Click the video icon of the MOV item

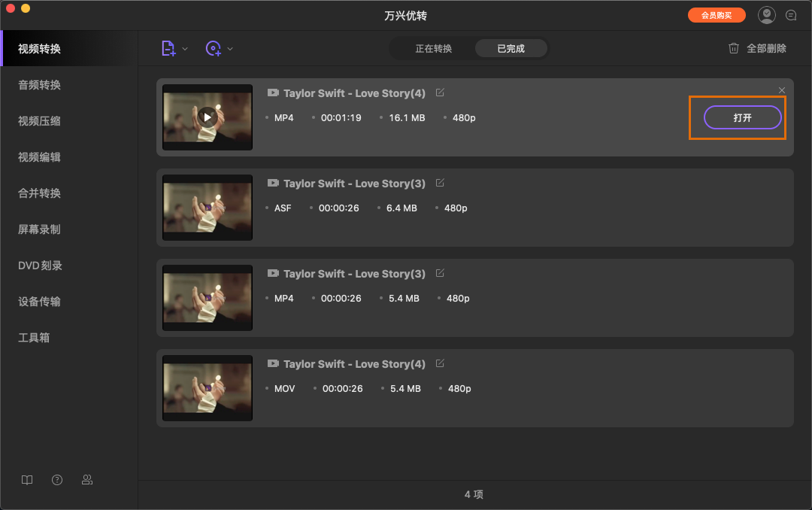tap(273, 363)
